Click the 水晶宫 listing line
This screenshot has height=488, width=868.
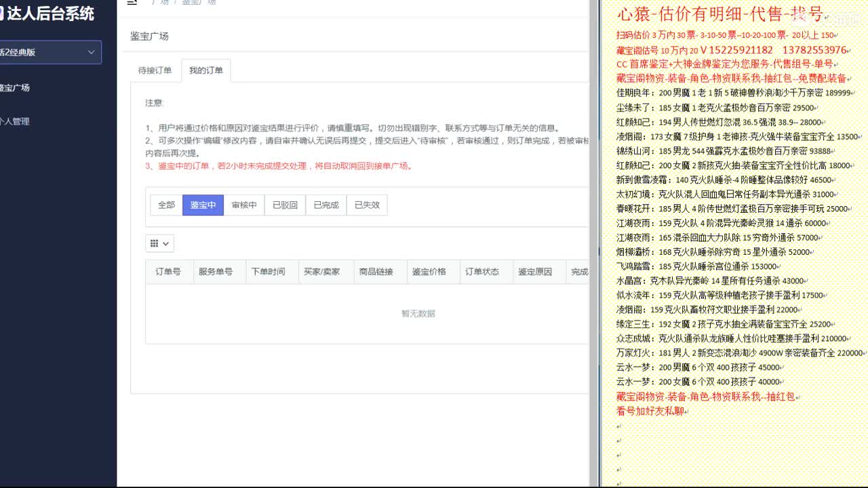click(711, 281)
